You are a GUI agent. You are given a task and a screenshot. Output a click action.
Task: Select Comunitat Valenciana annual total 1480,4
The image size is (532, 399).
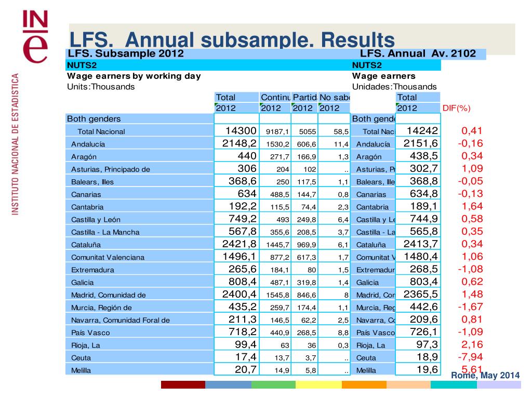[421, 256]
